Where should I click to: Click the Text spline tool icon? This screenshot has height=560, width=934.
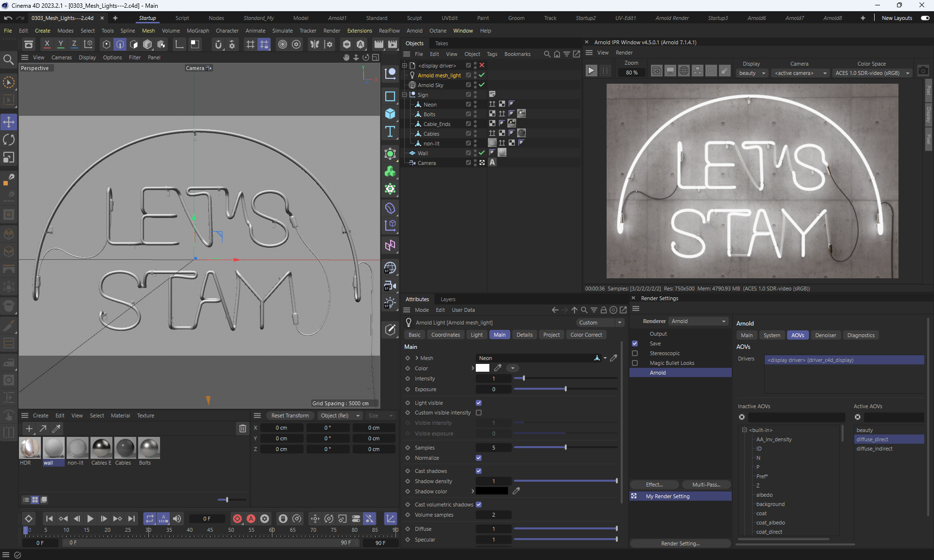coord(390,132)
